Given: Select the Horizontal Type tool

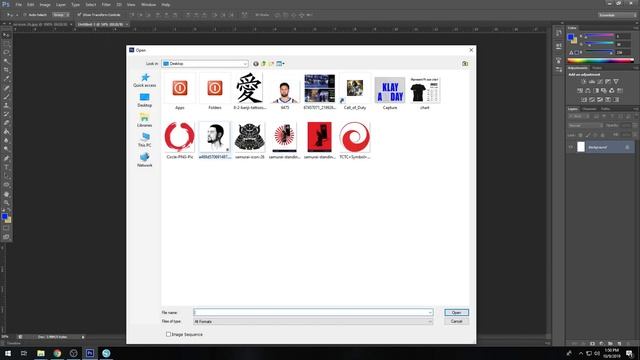Looking at the screenshot, I should click(6, 167).
